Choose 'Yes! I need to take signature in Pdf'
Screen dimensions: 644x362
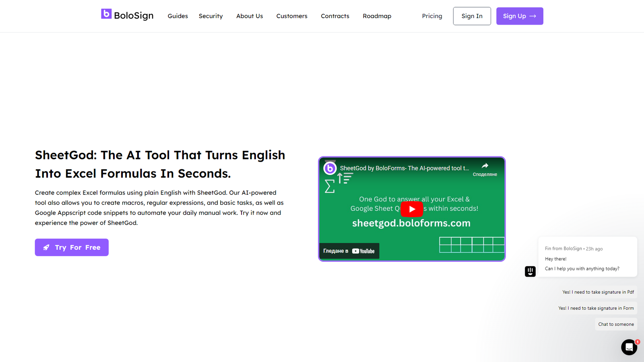[598, 292]
